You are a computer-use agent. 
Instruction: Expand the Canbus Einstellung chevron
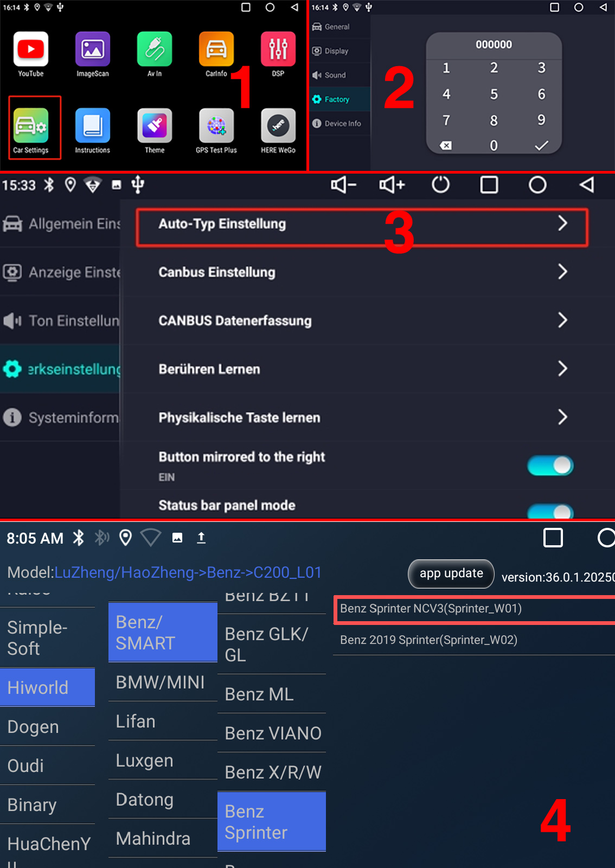(563, 272)
